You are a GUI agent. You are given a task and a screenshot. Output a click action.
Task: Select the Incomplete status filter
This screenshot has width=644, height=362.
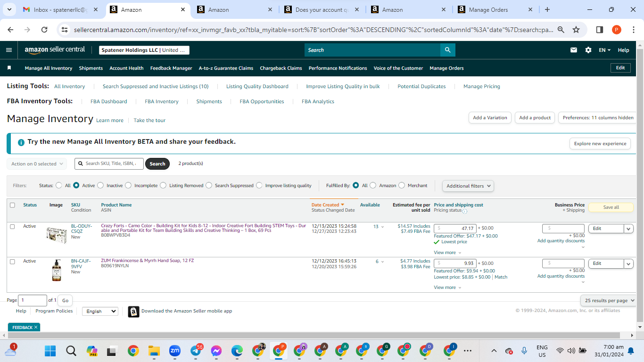pos(128,185)
